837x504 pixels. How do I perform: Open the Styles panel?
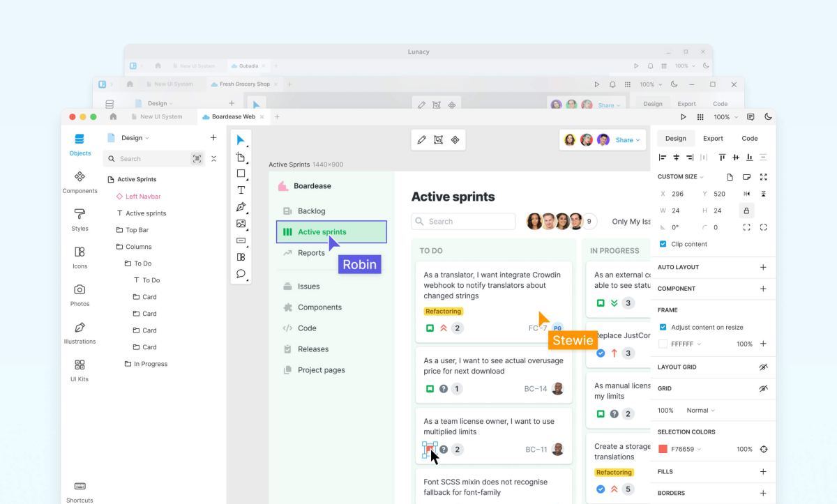(80, 220)
